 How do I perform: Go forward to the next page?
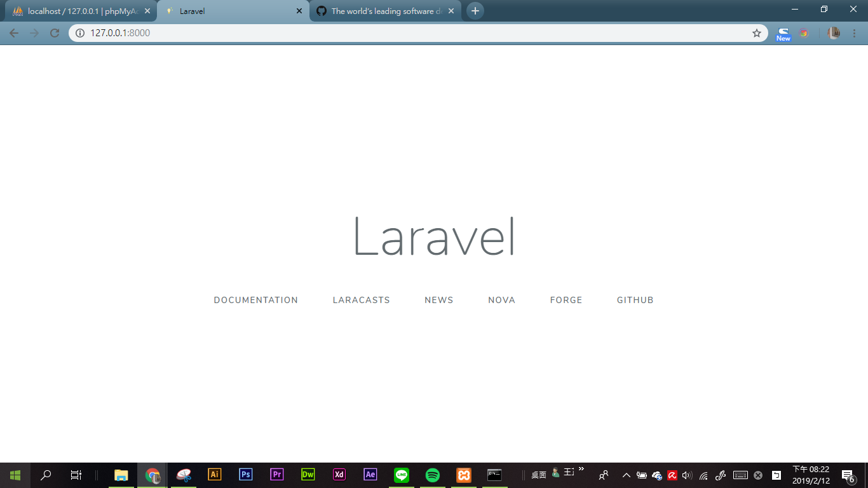[34, 33]
